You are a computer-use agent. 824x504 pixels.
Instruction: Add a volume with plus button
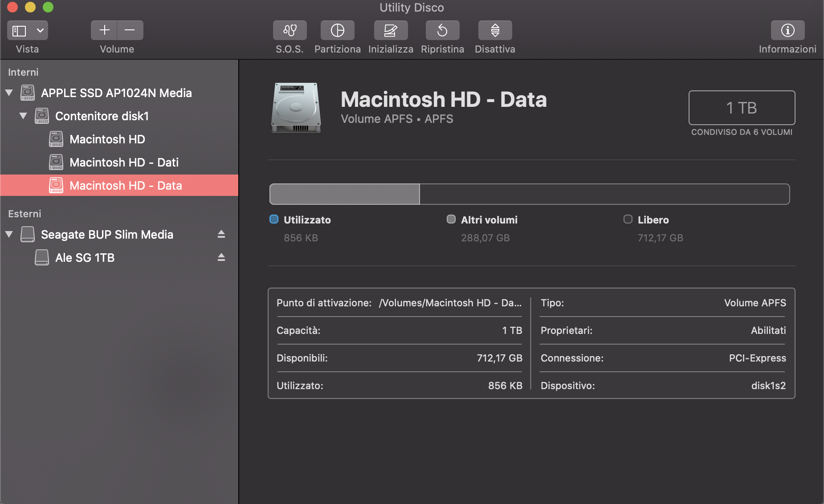click(x=104, y=31)
